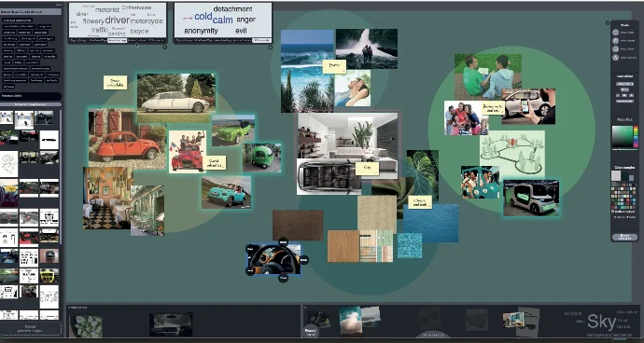The width and height of the screenshot is (644, 343).
Task: Select the concept car with green lights photo
Action: pos(531,198)
